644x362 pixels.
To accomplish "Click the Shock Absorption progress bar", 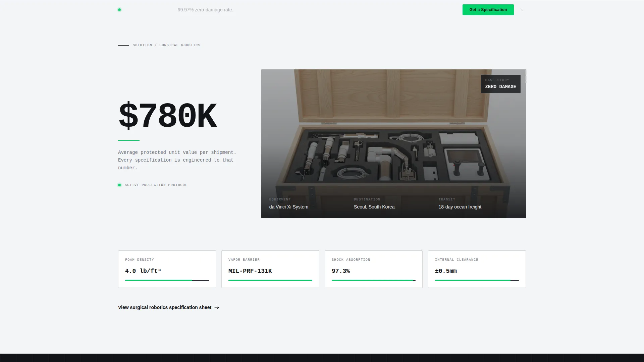I will point(374,280).
